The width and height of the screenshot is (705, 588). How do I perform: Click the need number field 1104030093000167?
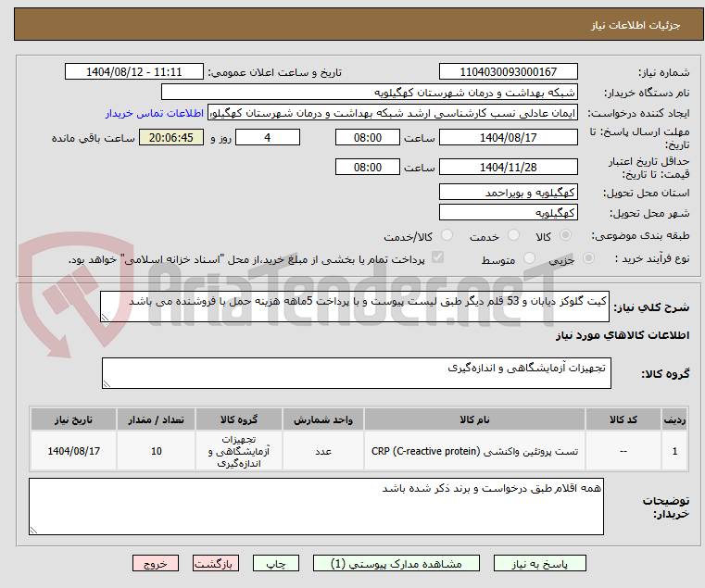pyautogui.click(x=508, y=72)
